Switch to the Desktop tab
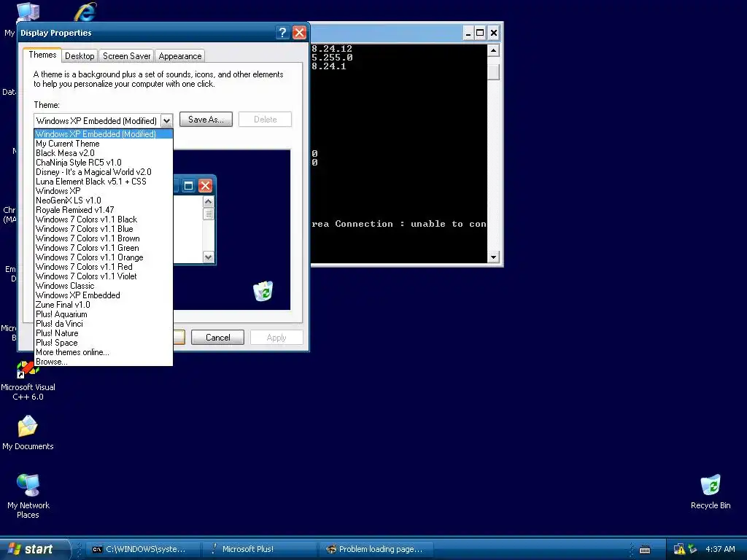Viewport: 747px width, 560px height. pyautogui.click(x=80, y=55)
